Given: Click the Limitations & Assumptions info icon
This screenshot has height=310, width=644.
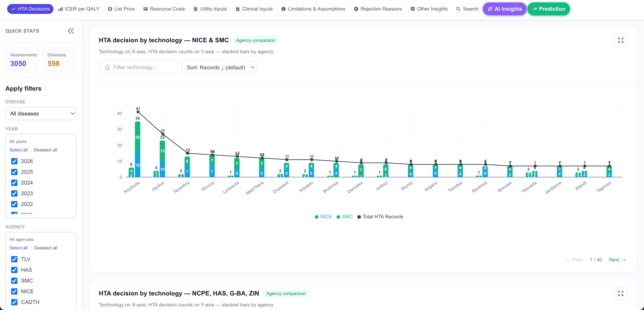Looking at the screenshot, I should [284, 9].
